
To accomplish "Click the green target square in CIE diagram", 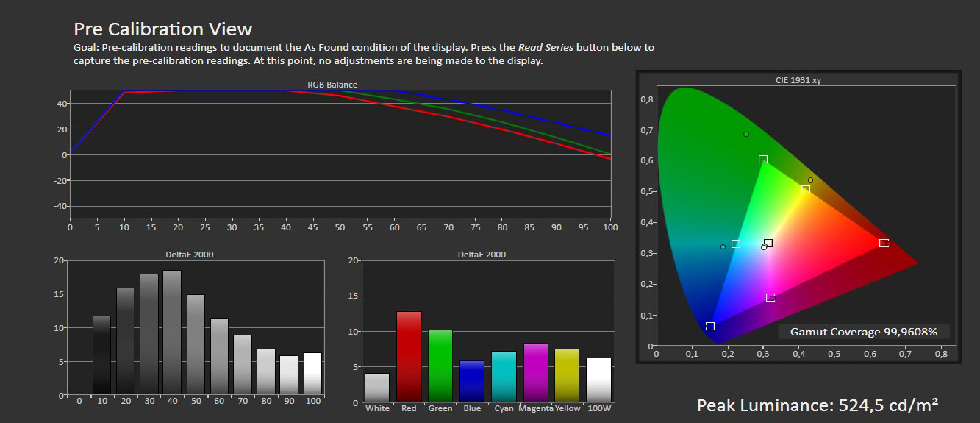I will pos(763,160).
